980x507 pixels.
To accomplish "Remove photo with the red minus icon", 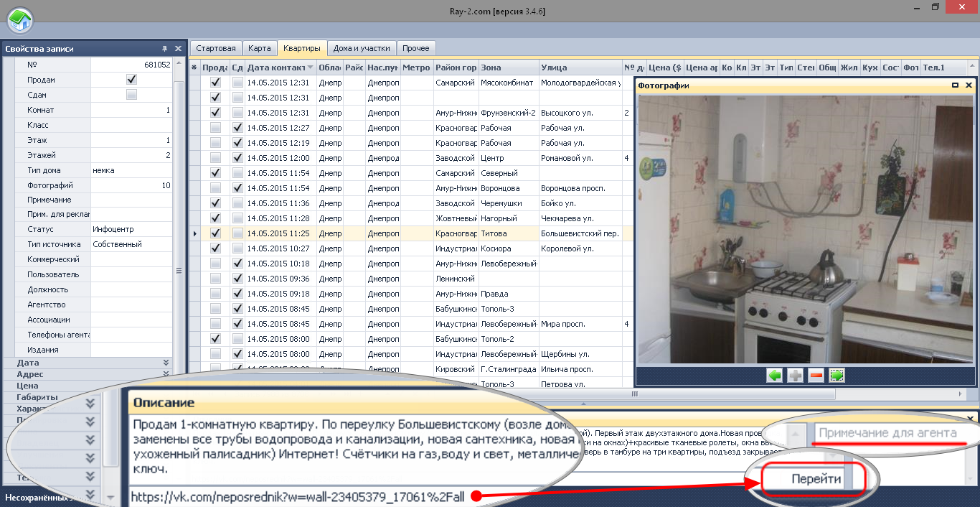I will tap(816, 376).
